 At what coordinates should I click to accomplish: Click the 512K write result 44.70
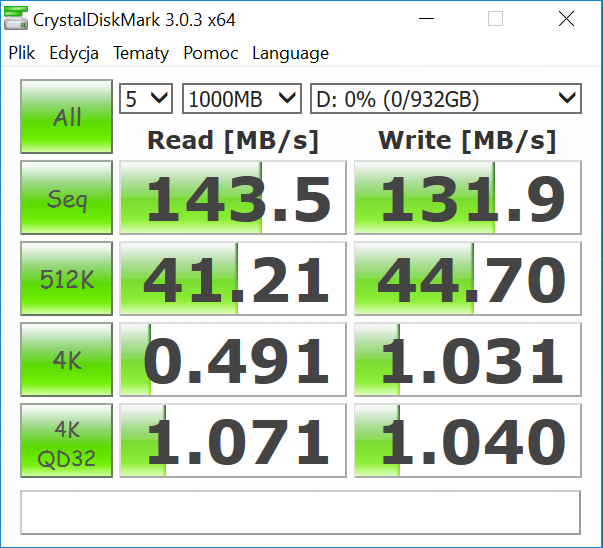468,278
